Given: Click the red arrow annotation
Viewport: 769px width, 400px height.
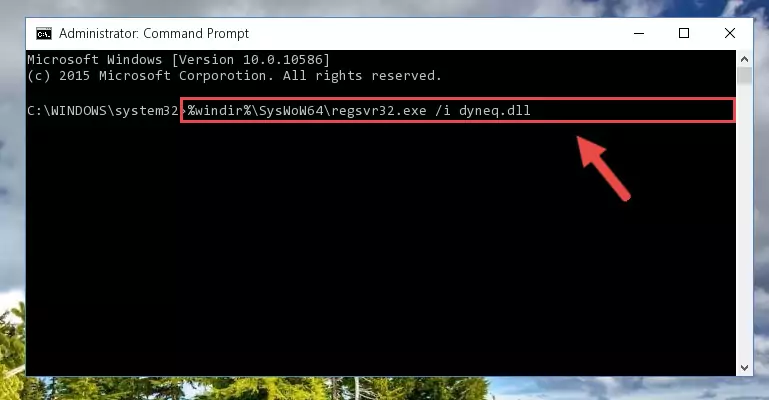Looking at the screenshot, I should (x=603, y=168).
